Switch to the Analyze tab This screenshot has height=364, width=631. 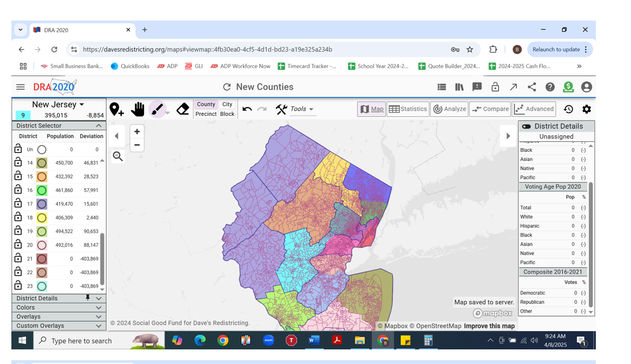[449, 109]
